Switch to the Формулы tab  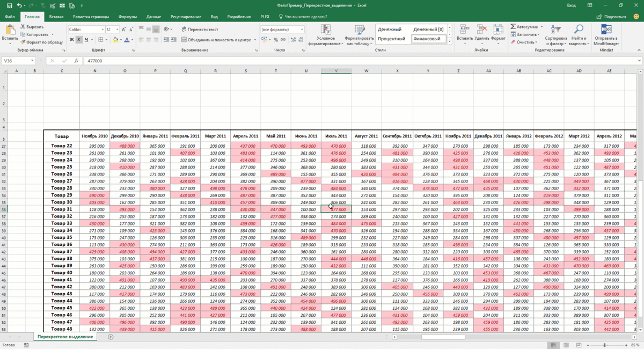127,17
